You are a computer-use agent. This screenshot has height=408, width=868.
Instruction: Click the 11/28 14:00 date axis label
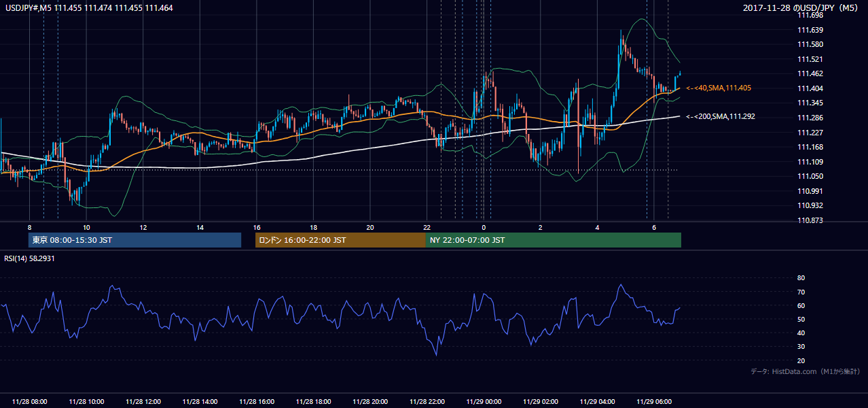(x=200, y=402)
